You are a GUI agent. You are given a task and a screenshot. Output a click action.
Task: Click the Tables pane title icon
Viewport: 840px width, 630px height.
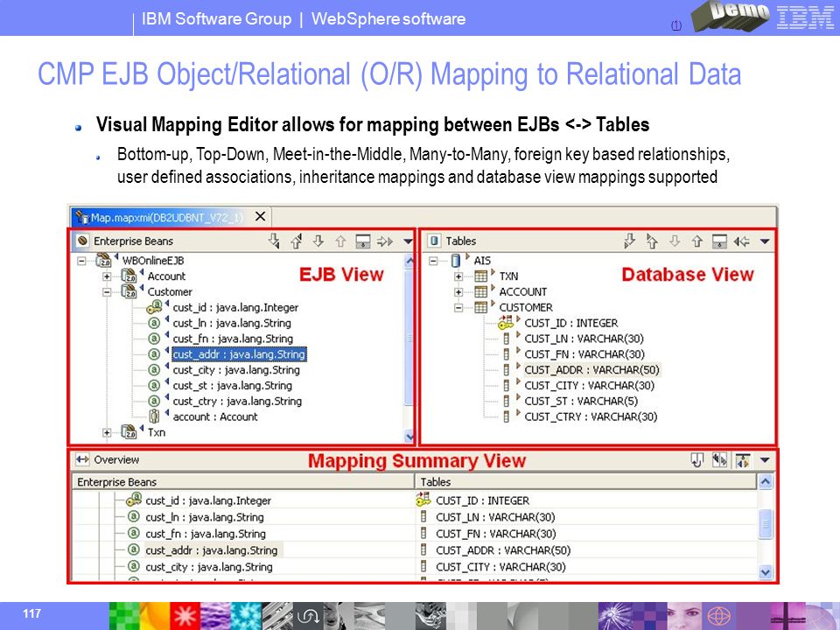(434, 241)
